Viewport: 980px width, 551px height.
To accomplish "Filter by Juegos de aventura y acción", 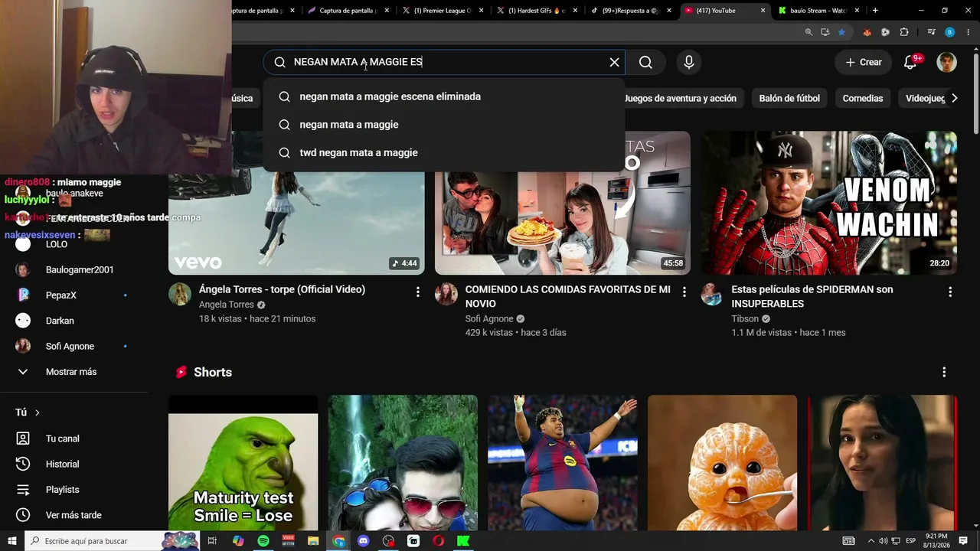I will [680, 98].
